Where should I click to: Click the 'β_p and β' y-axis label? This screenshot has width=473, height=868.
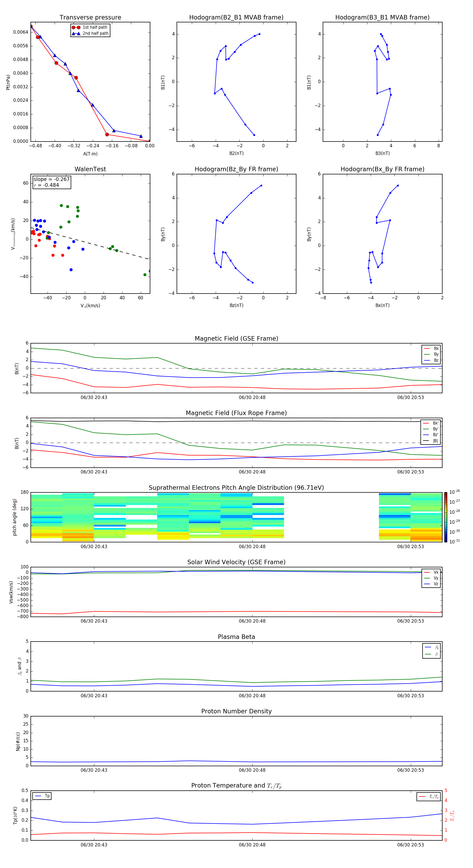(x=19, y=666)
